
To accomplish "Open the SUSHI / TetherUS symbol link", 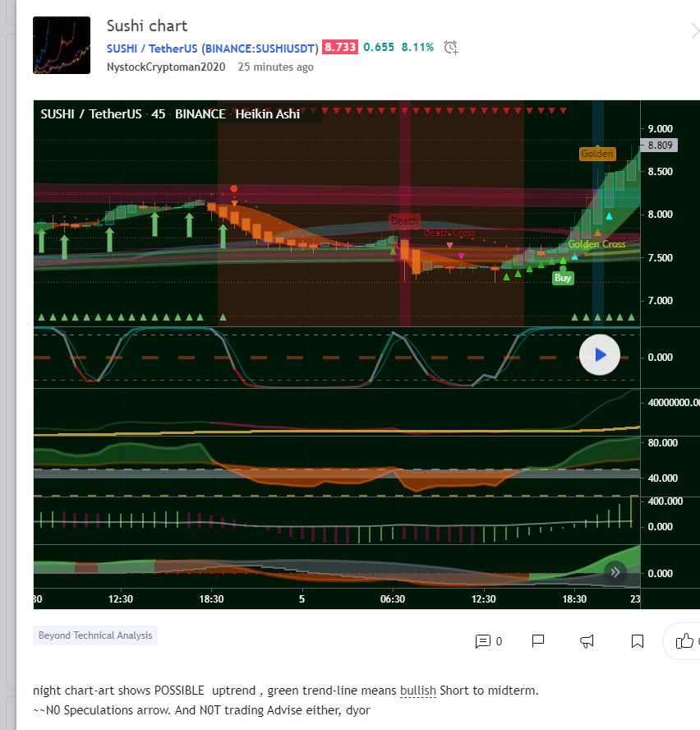I will (x=152, y=48).
